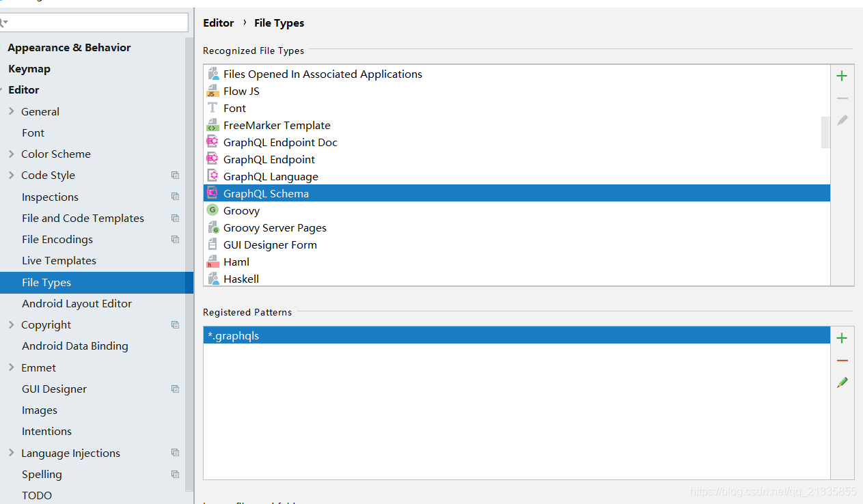The height and width of the screenshot is (504, 863).
Task: Click the GraphQL Endpoint row's icon
Action: [213, 159]
